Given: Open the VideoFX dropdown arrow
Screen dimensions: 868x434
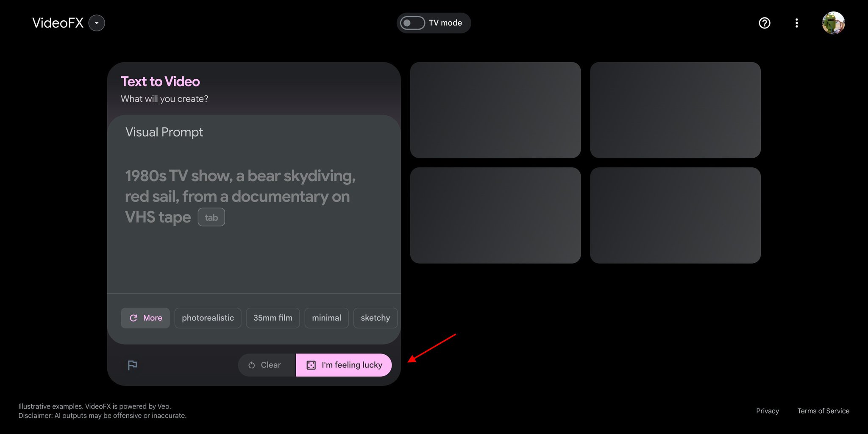Looking at the screenshot, I should coord(97,23).
